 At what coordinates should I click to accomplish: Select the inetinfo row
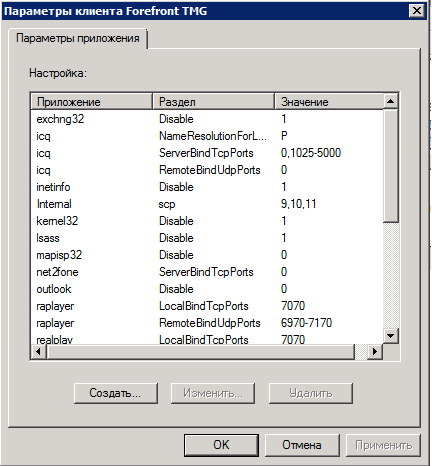coord(207,187)
